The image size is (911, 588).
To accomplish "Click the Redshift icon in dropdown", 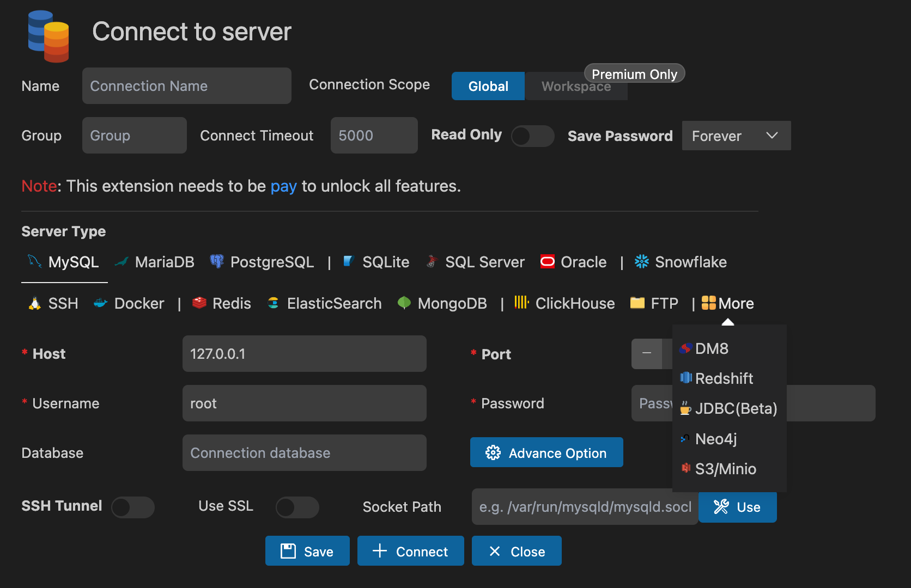I will [686, 377].
